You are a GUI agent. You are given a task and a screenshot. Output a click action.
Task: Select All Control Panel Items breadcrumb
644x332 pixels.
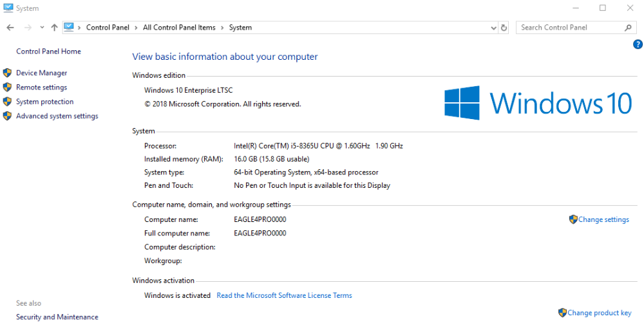pyautogui.click(x=179, y=28)
